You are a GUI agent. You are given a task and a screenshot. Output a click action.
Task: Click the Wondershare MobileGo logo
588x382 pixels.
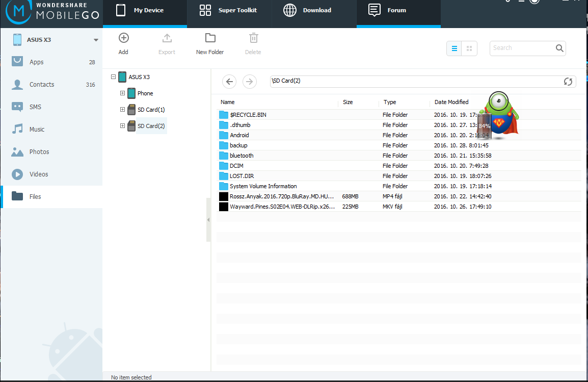tap(52, 12)
